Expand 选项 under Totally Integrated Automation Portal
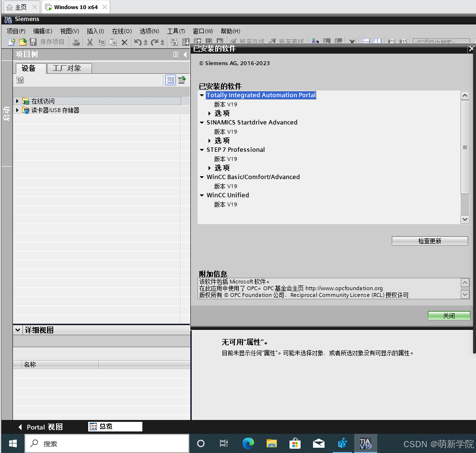This screenshot has width=476, height=453. [x=209, y=113]
